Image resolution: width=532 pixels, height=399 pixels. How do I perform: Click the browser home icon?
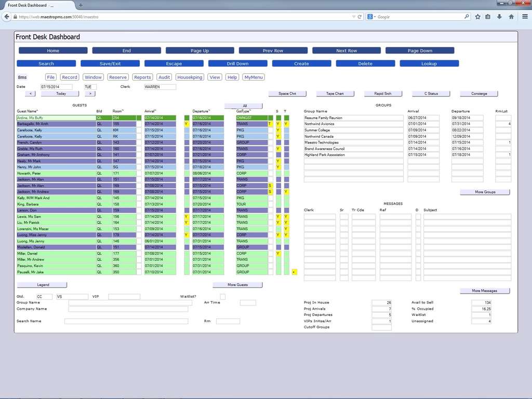click(x=511, y=17)
